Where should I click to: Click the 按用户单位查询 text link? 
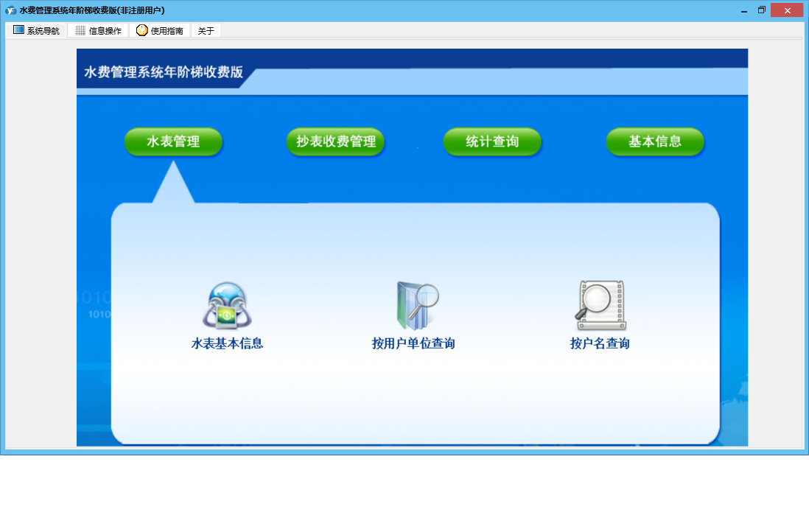coord(413,343)
